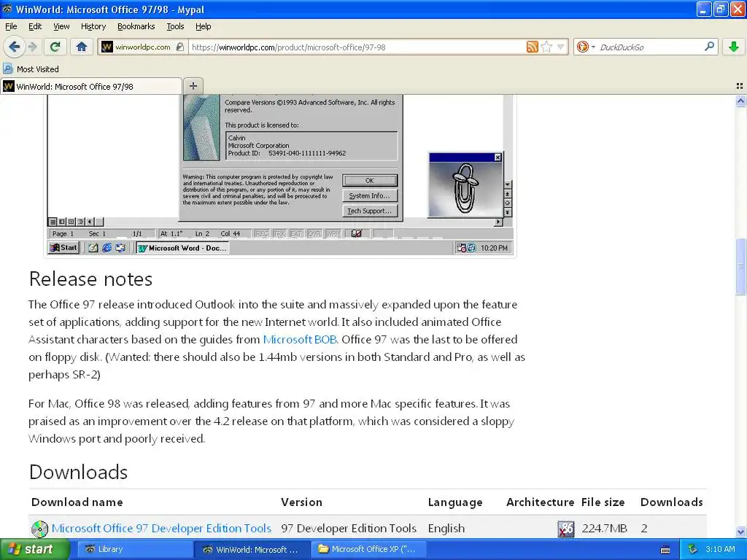Click the Language column header

click(455, 502)
